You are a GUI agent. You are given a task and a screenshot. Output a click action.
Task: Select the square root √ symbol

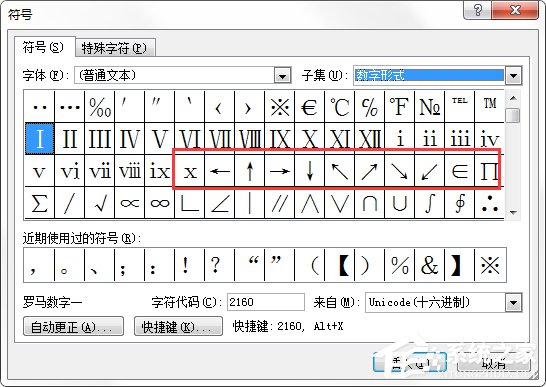100,203
